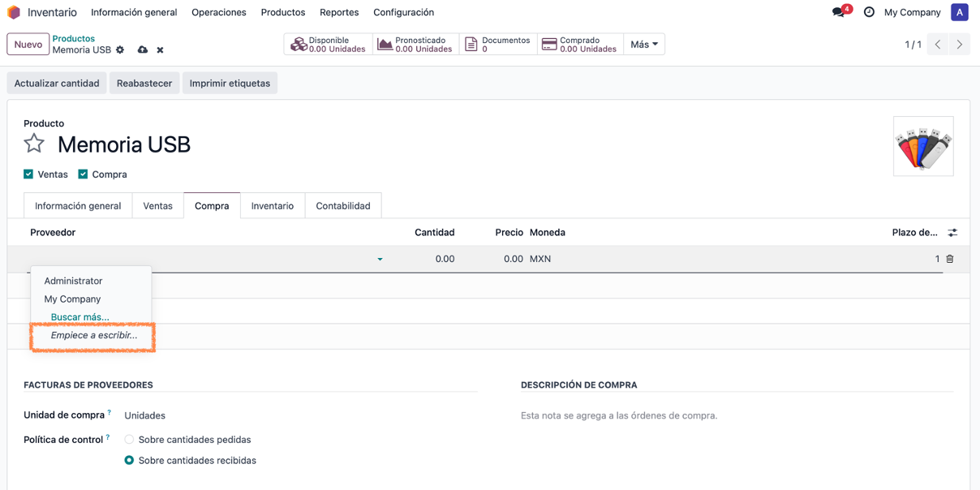The height and width of the screenshot is (490, 980).
Task: Open the Información general top menu
Action: pos(134,12)
